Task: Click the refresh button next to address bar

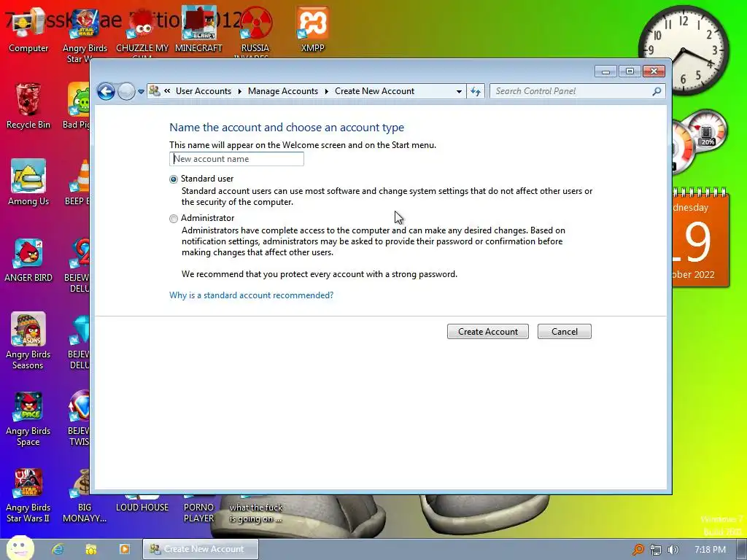Action: (x=476, y=91)
